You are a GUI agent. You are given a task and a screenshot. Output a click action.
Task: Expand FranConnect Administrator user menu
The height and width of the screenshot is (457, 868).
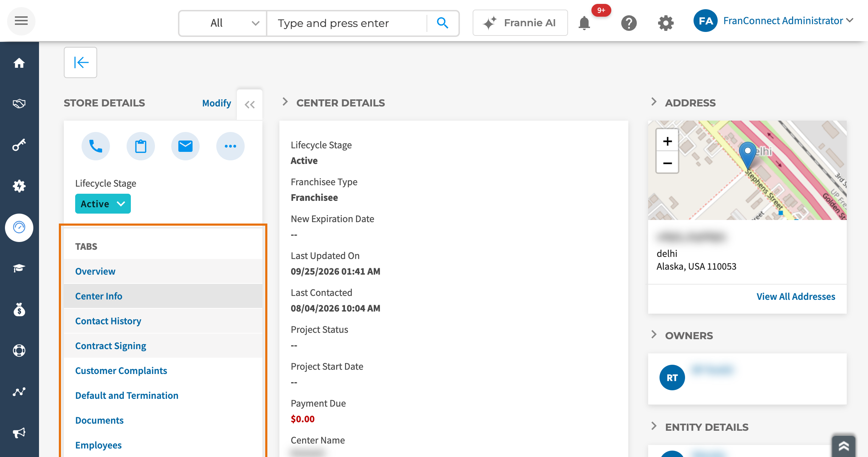(x=788, y=21)
